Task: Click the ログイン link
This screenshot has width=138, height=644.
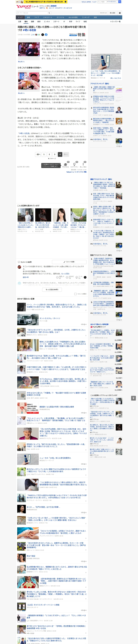Action: (x=42, y=8)
